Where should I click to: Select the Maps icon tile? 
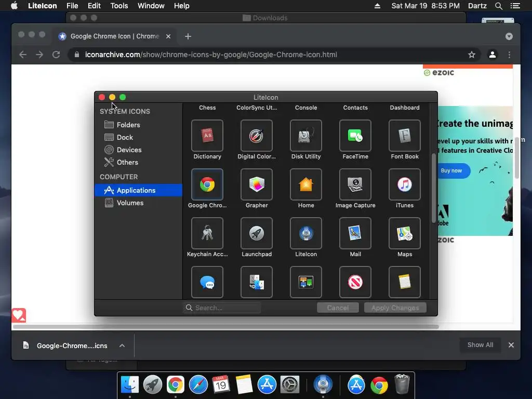click(404, 233)
